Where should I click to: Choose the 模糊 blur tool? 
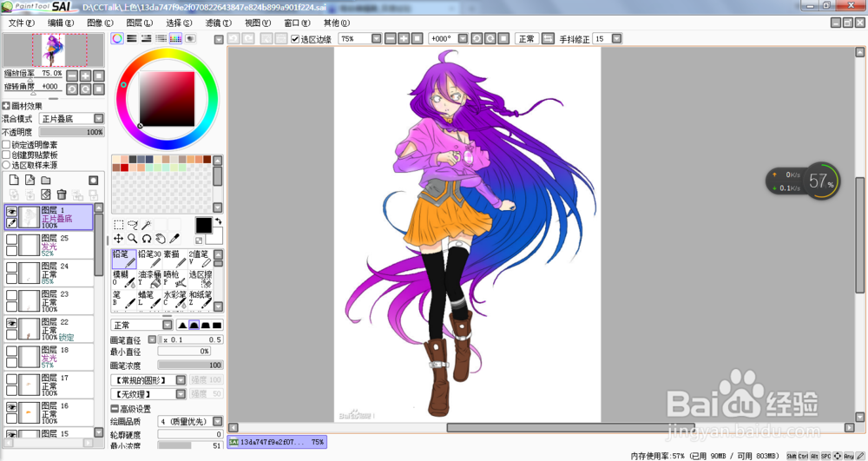coord(124,280)
